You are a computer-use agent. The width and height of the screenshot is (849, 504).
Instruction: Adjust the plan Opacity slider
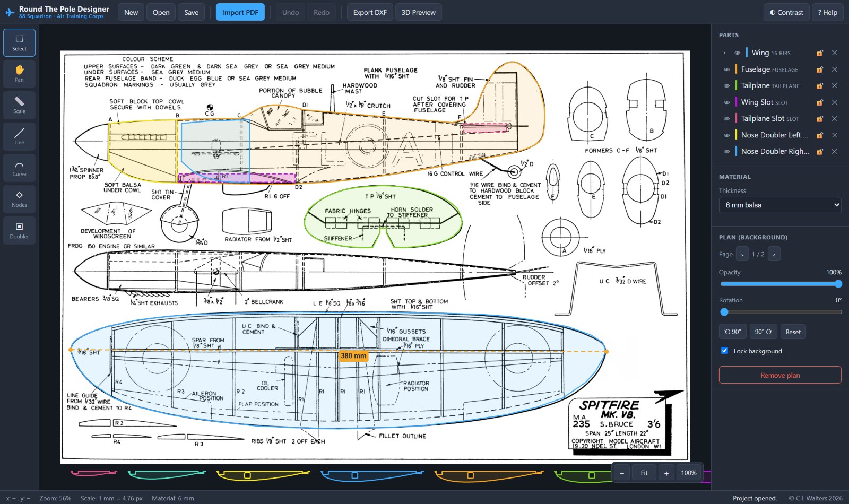click(780, 284)
